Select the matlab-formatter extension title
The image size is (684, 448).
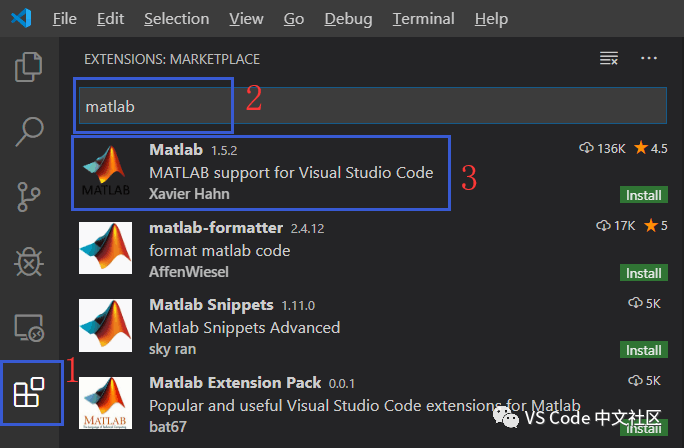216,228
